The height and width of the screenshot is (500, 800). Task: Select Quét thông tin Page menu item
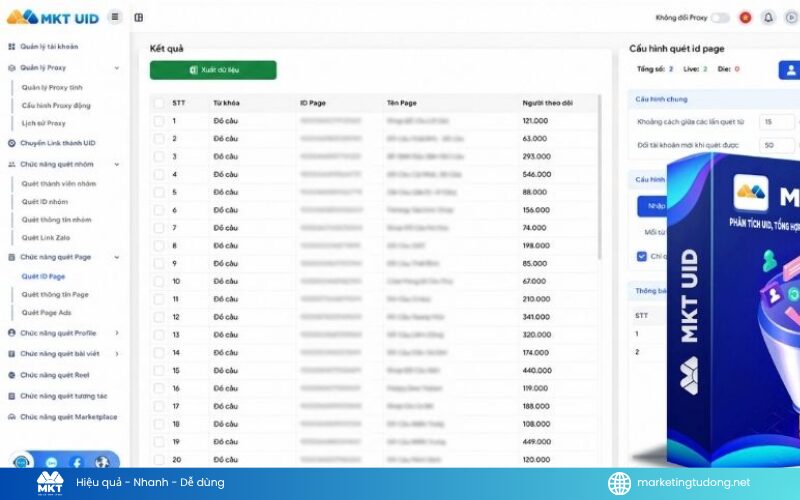point(55,295)
